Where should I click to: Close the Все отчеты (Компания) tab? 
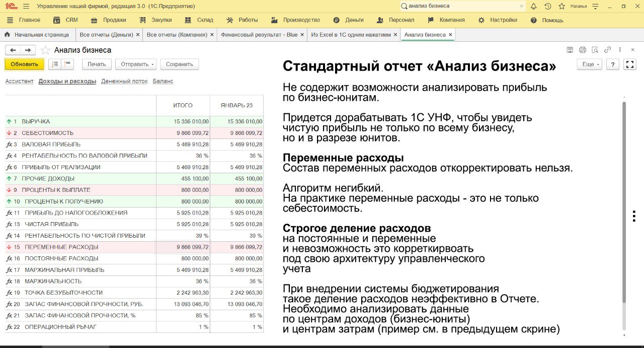click(211, 35)
